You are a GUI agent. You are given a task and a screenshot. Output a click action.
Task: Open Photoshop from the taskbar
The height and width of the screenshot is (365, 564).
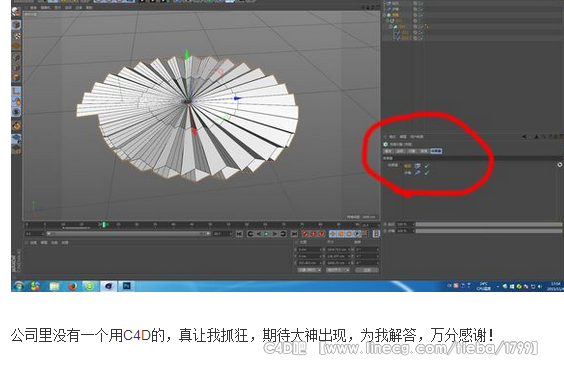coord(127,286)
